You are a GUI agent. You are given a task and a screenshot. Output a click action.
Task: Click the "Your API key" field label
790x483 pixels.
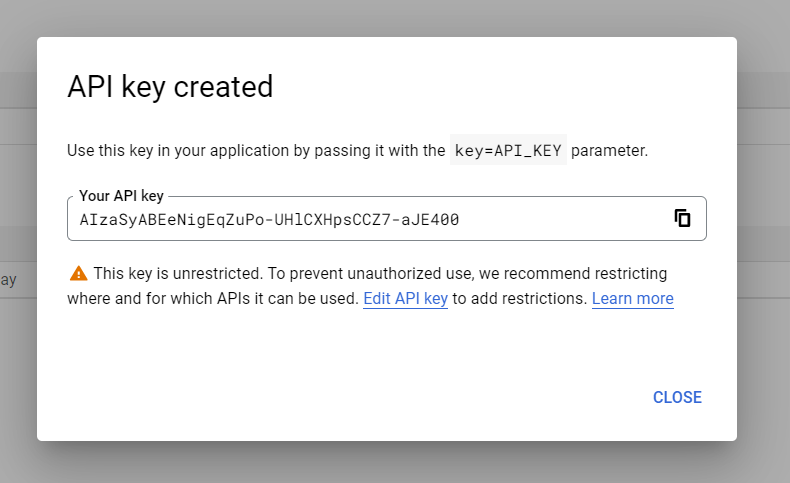pos(121,196)
